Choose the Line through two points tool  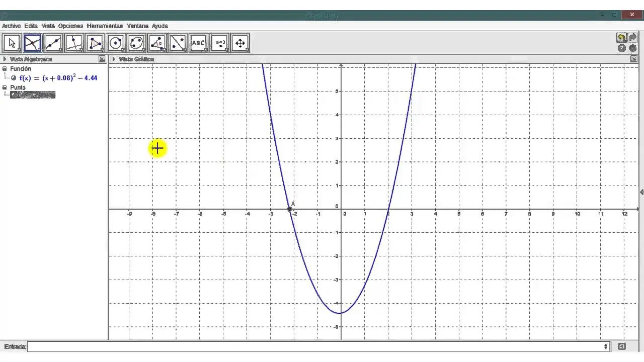[53, 43]
